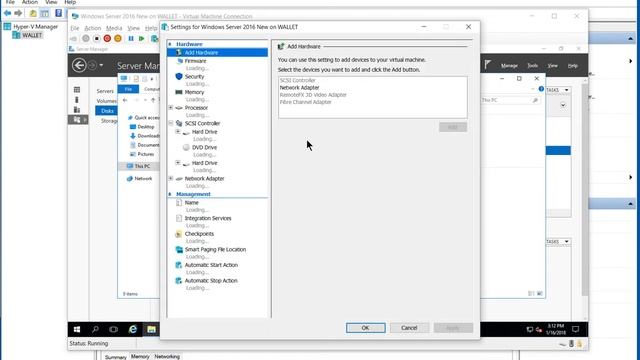Choose RemoteFX 3D Video Adapter in list

(313, 95)
